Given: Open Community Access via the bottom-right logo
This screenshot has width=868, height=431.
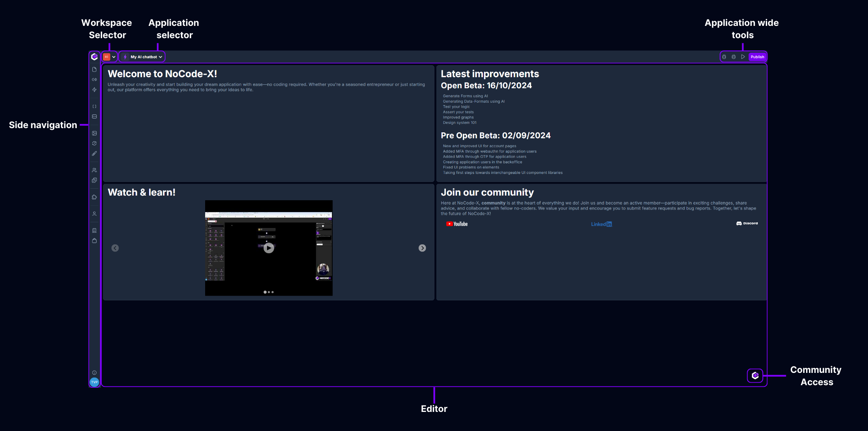Looking at the screenshot, I should coord(755,376).
